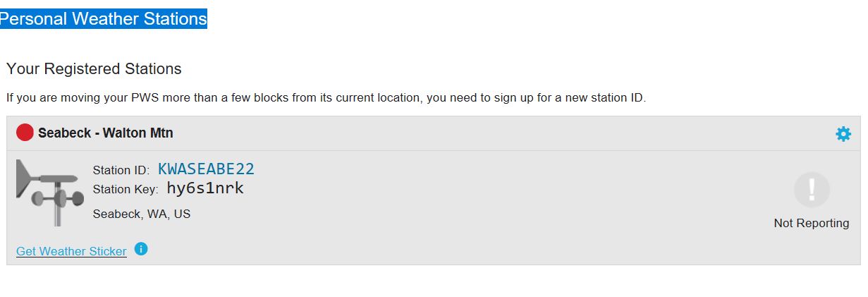Click the paragraph about moving your PWS

(326, 97)
